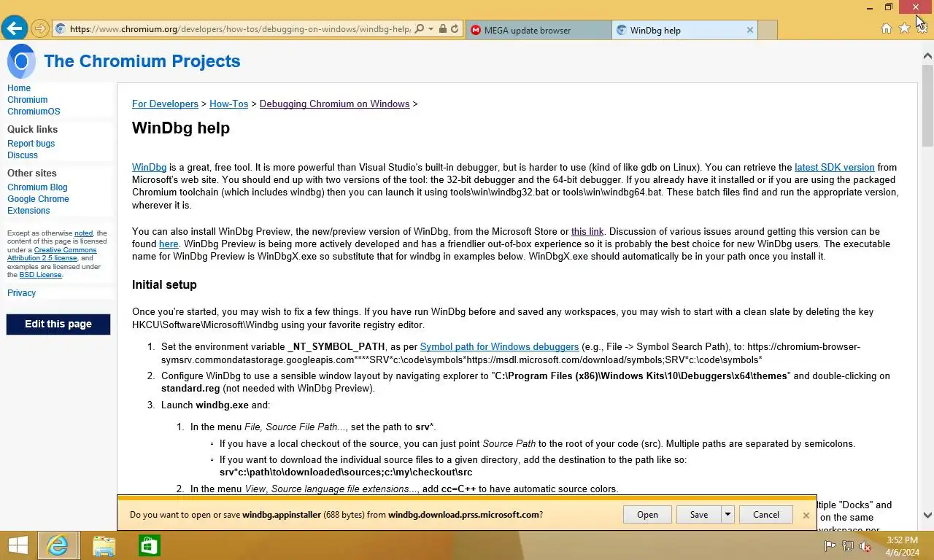This screenshot has height=560, width=934.
Task: Open the latest SDK version link
Action: coord(834,168)
